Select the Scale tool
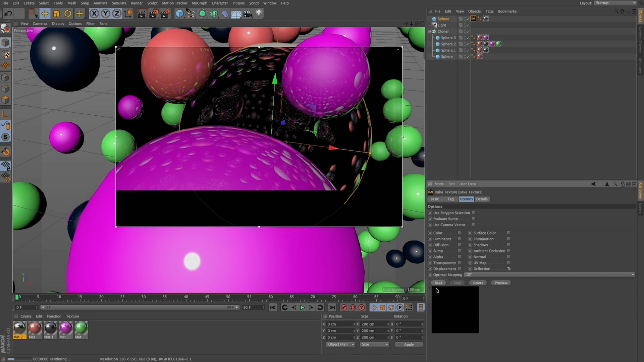644x362 pixels. click(56, 13)
